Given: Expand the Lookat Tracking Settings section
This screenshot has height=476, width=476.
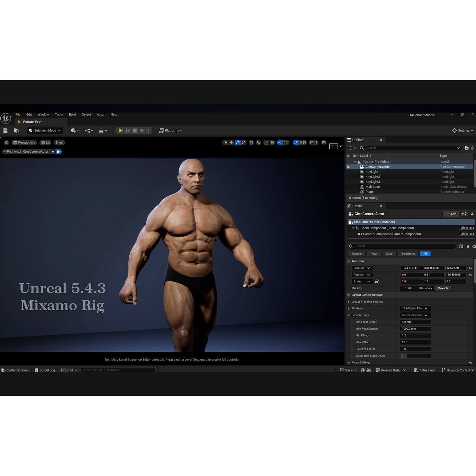Looking at the screenshot, I should [x=349, y=302].
